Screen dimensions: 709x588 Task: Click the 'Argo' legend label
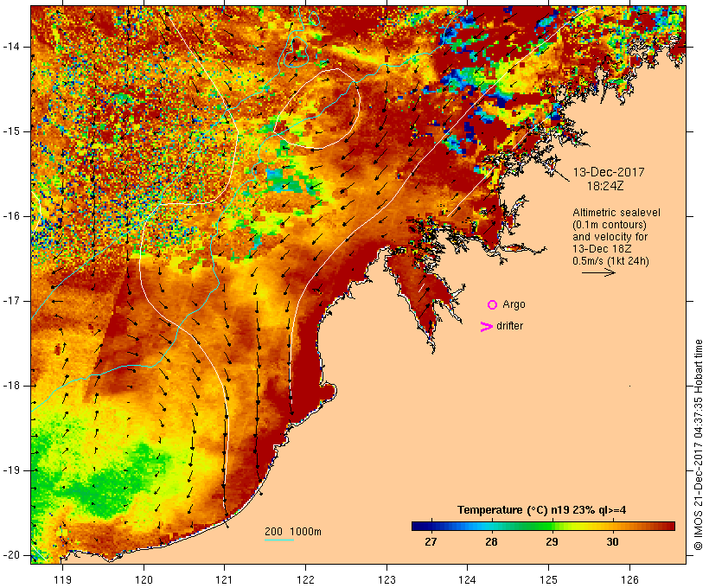[x=514, y=305]
